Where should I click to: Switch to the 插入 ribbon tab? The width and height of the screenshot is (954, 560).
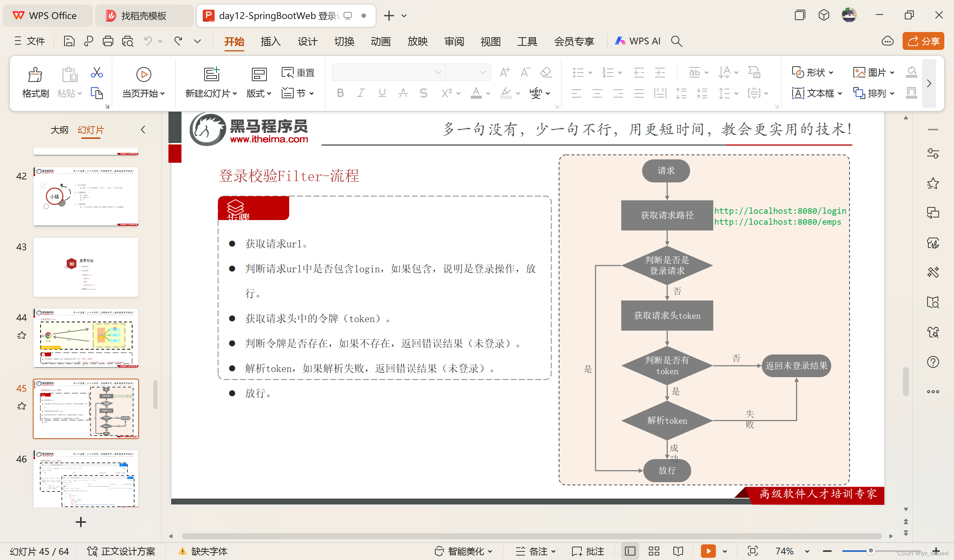click(x=270, y=41)
